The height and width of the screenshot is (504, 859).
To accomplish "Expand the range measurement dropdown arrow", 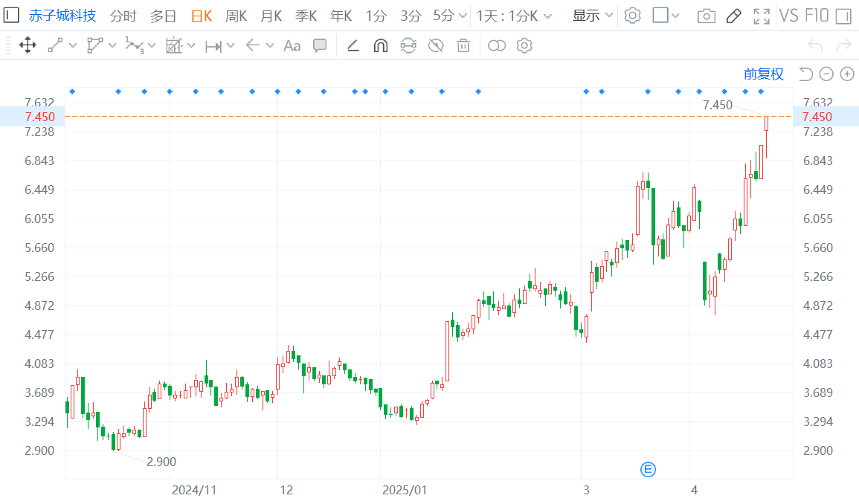I will click(x=231, y=46).
